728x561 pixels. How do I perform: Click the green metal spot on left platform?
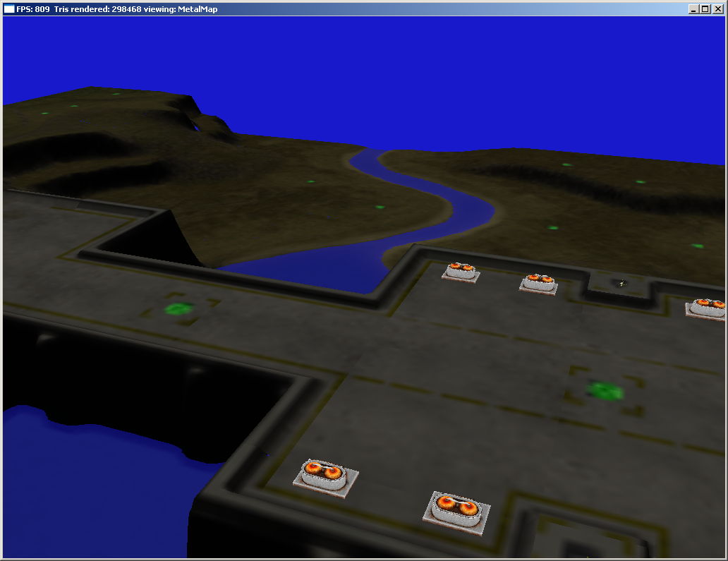[178, 308]
